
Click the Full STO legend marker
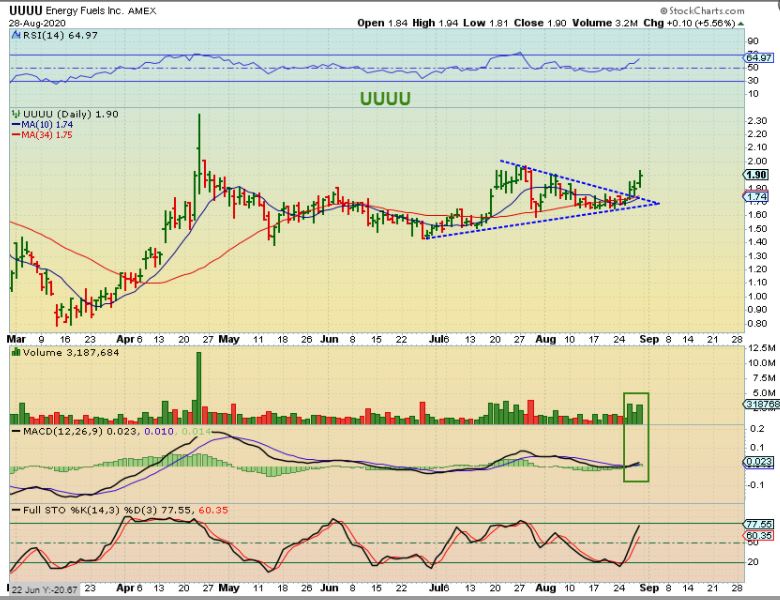pyautogui.click(x=14, y=512)
